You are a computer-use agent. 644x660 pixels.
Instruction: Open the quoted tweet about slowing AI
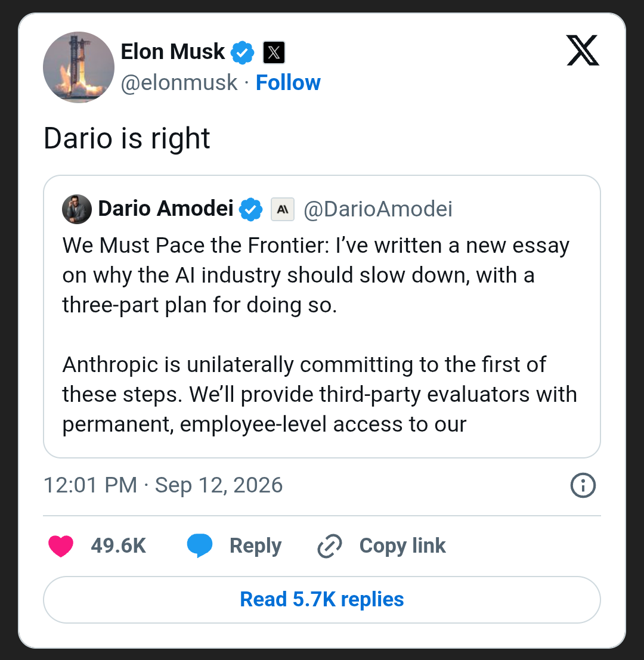pyautogui.click(x=321, y=317)
